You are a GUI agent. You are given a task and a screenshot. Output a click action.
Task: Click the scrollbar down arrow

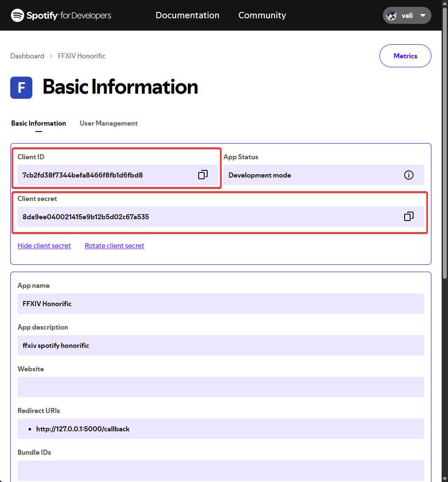445,479
